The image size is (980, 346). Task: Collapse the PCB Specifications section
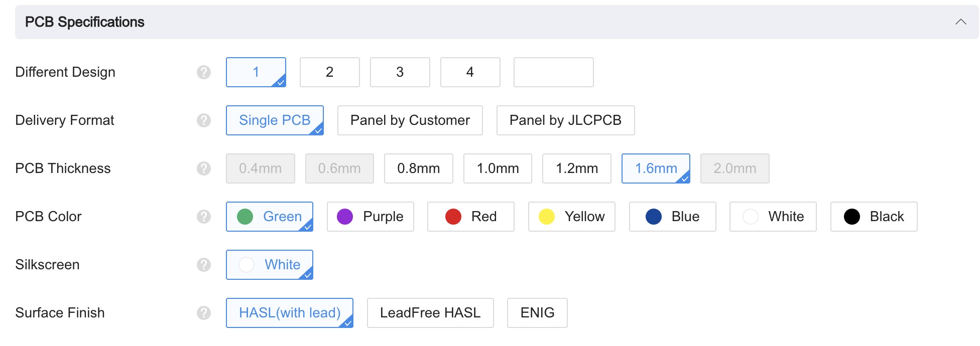click(960, 22)
